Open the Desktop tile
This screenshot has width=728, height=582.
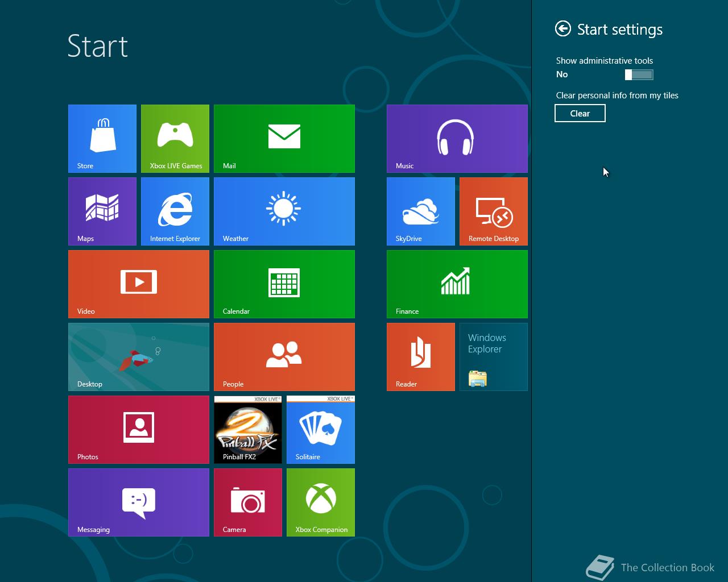point(139,357)
